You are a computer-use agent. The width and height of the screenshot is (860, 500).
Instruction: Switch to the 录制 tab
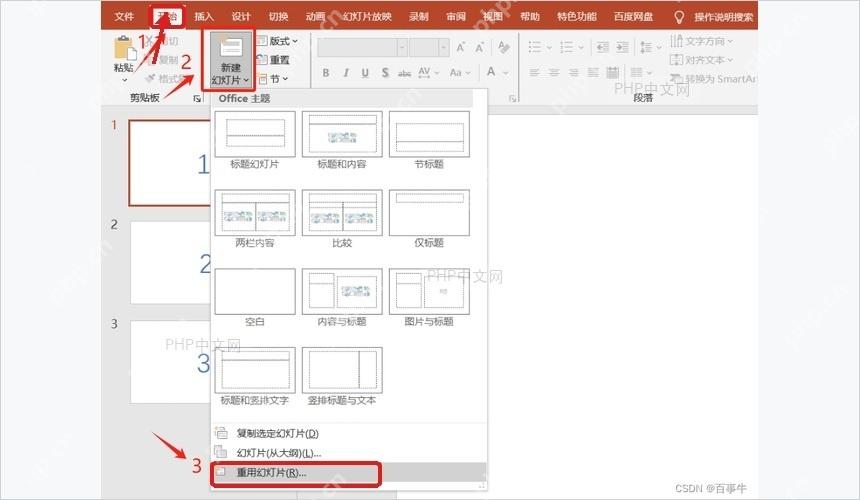418,16
